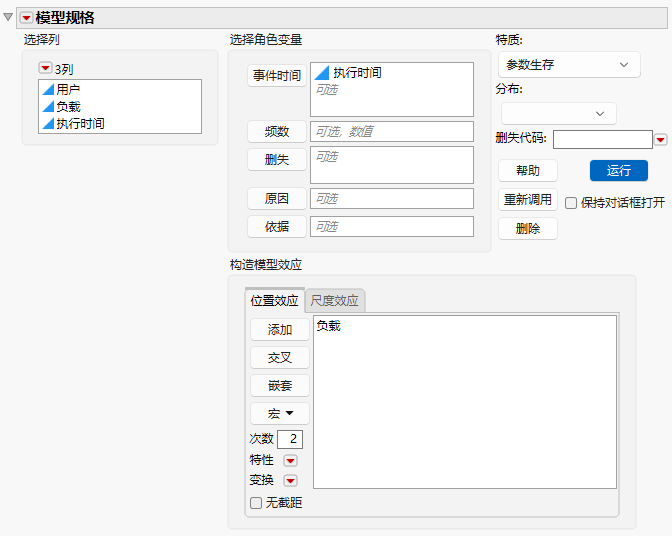Image resolution: width=672 pixels, height=536 pixels.
Task: Open the 模型规格 red triangle menu
Action: (x=27, y=18)
